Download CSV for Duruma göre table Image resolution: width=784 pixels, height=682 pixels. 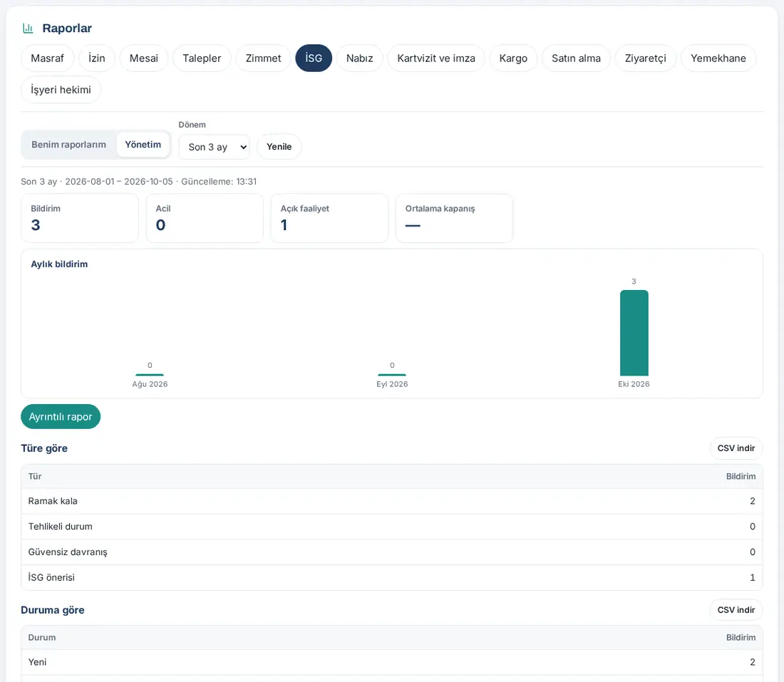click(x=736, y=609)
